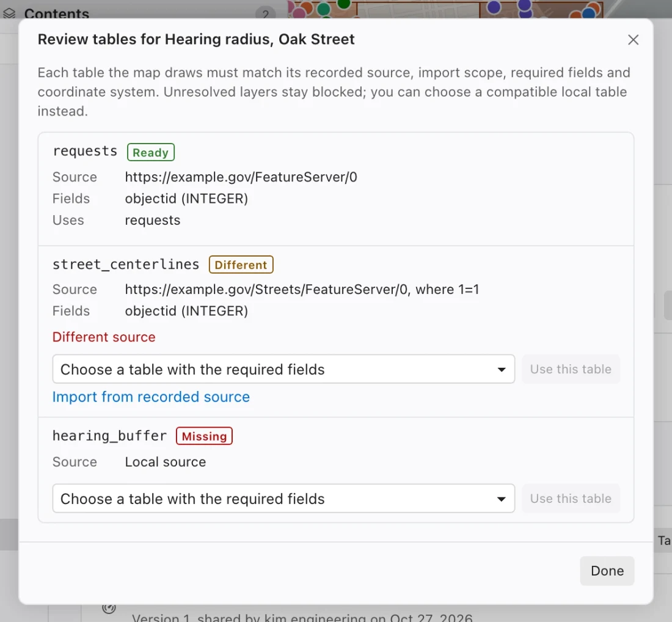
Task: Click the Uses label in requests section
Action: coord(68,220)
